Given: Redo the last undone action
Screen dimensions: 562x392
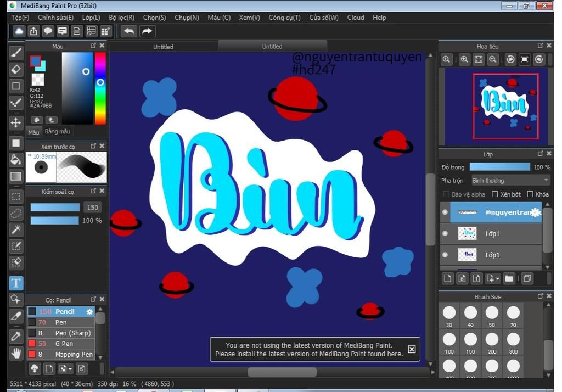Looking at the screenshot, I should pos(147,31).
